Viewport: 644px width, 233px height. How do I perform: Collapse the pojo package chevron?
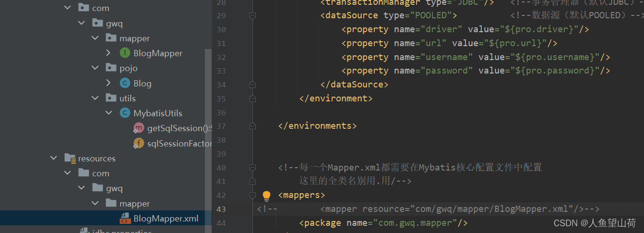(x=95, y=68)
